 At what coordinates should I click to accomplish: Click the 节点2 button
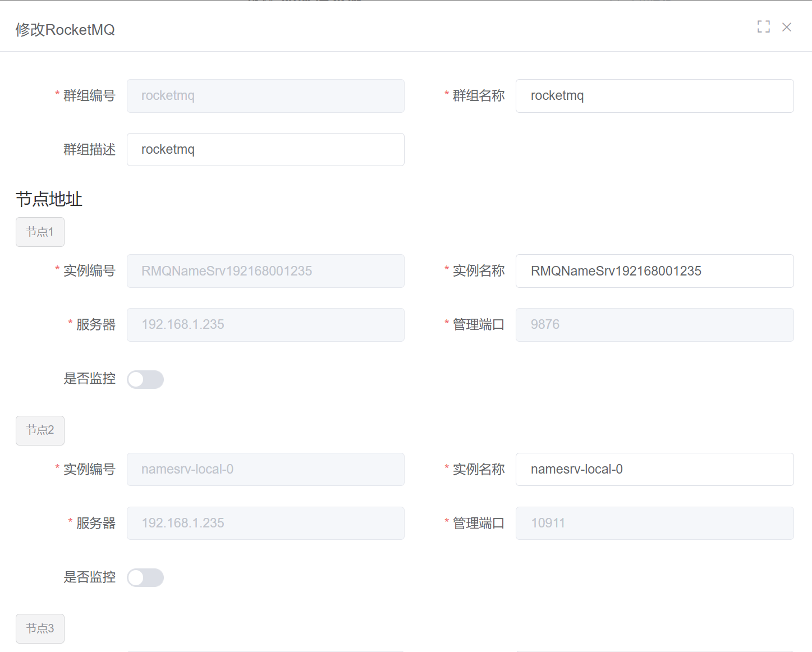40,430
